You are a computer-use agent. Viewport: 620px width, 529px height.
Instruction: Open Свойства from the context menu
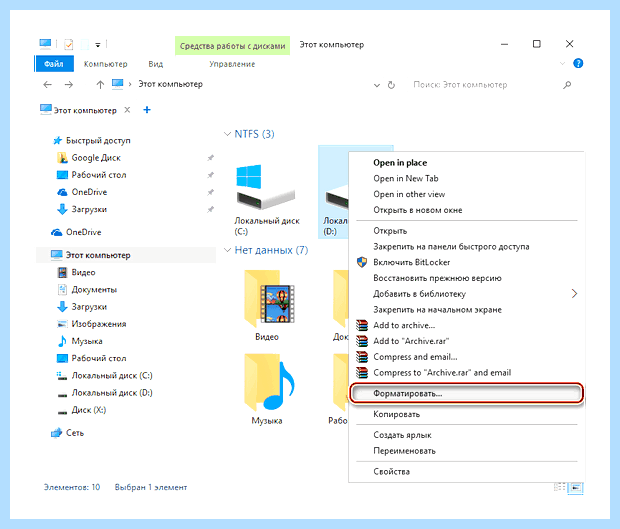tap(391, 471)
